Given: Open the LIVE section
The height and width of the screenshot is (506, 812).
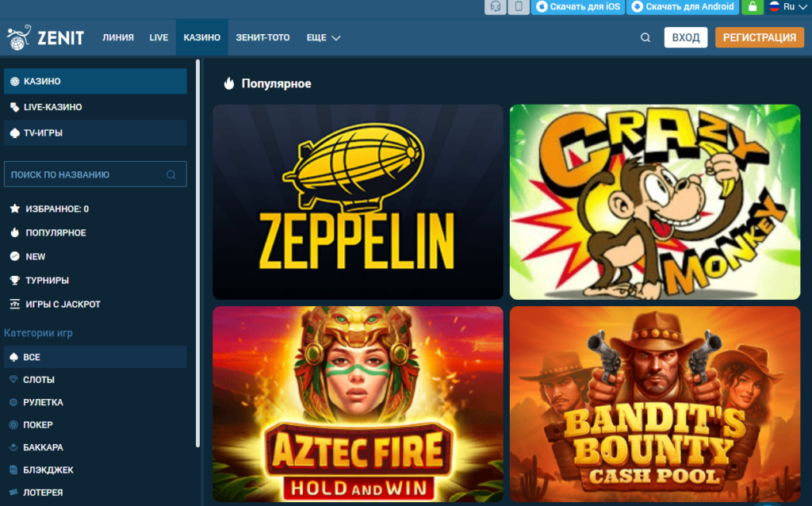Looking at the screenshot, I should click(159, 37).
